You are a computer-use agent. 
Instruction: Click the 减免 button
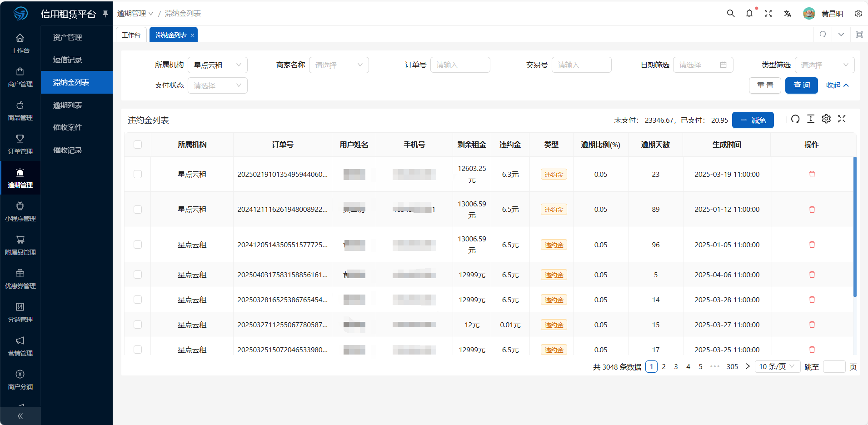click(x=753, y=120)
